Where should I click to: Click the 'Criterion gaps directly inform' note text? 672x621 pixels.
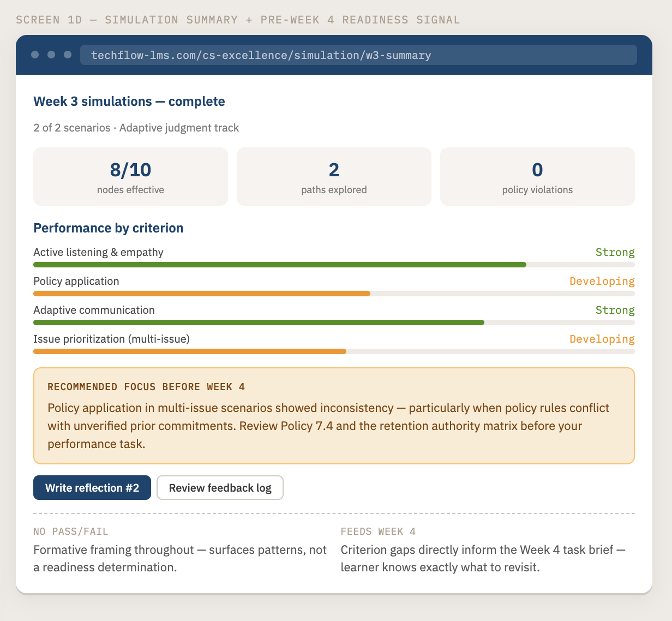click(483, 558)
